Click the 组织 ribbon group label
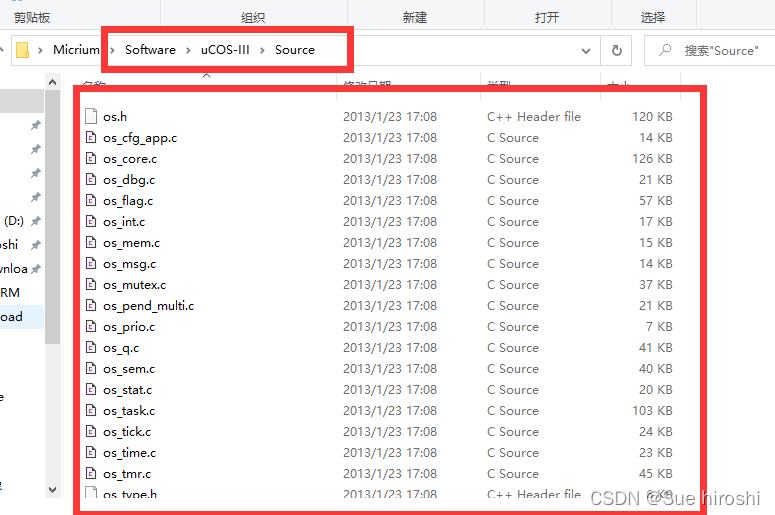Viewport: 775px width, 515px height. coord(253,18)
